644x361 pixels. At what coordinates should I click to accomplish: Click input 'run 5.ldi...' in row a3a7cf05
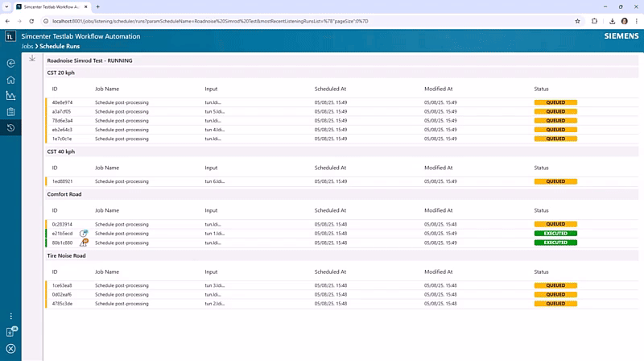click(x=214, y=111)
